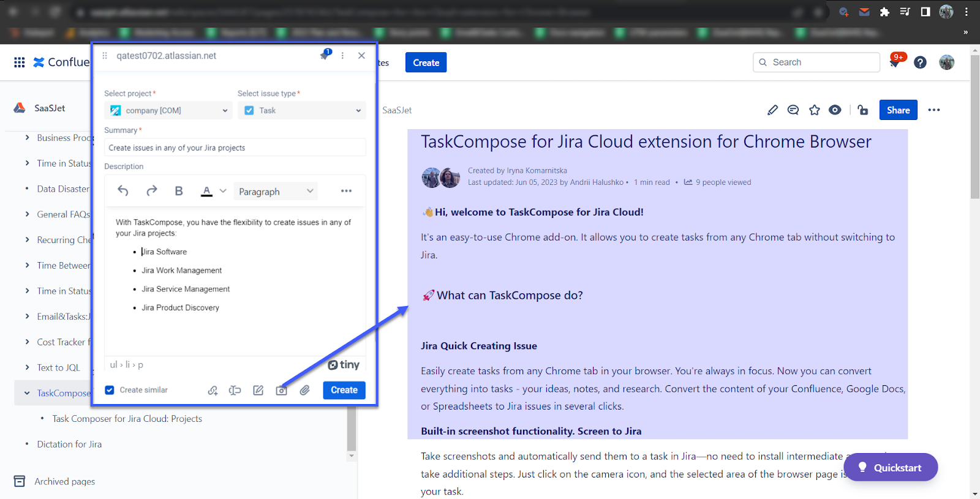Toggle watching this page with eye icon

835,110
